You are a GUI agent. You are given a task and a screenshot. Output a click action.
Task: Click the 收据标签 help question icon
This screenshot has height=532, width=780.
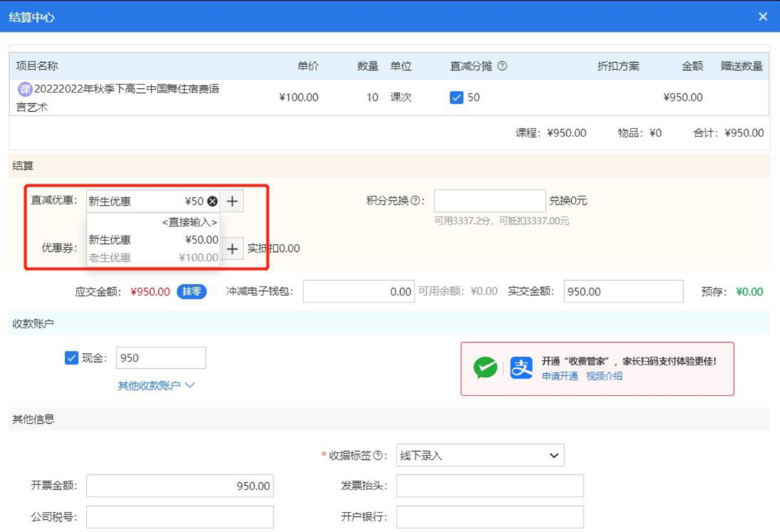(x=378, y=456)
